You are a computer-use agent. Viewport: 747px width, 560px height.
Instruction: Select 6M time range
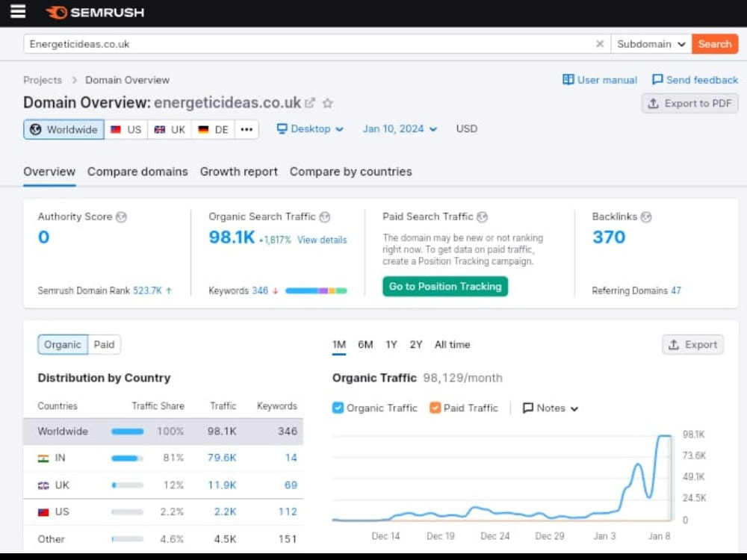coord(365,344)
